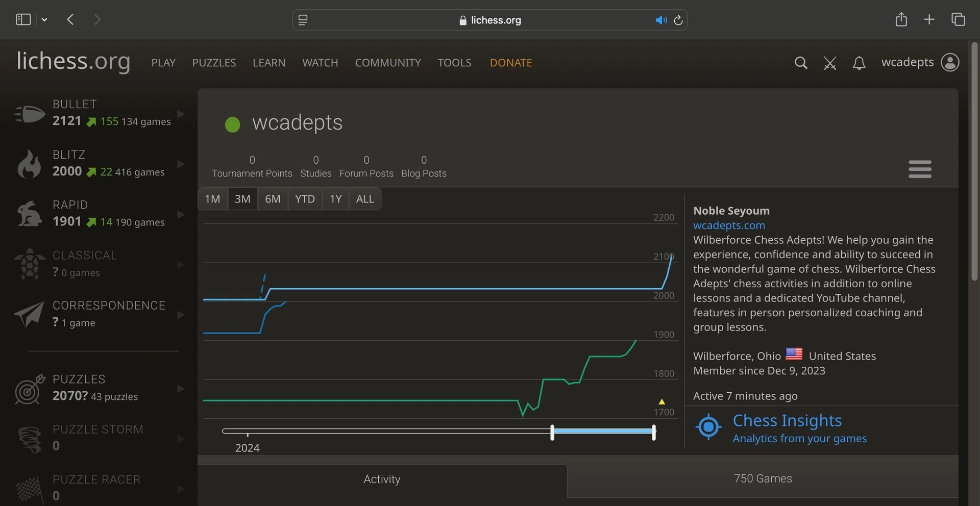This screenshot has width=980, height=506.
Task: Select the 1Y chart range
Action: point(335,199)
